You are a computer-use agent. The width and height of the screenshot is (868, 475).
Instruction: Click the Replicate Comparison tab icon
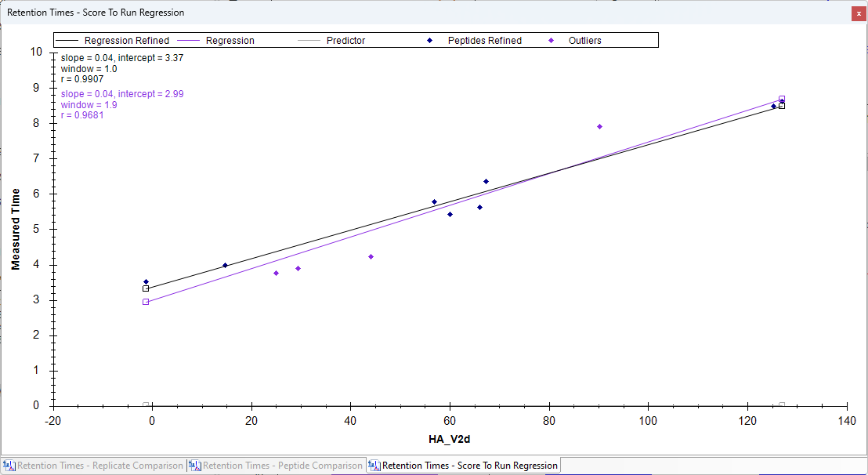9,466
